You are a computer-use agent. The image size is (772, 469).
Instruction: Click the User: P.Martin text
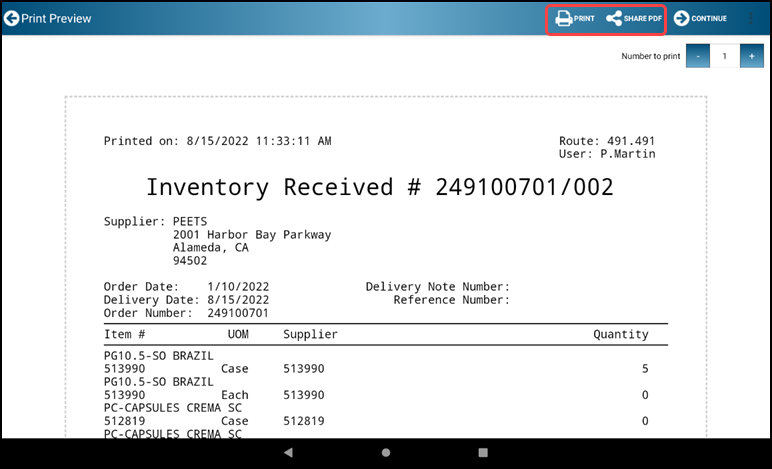(607, 154)
